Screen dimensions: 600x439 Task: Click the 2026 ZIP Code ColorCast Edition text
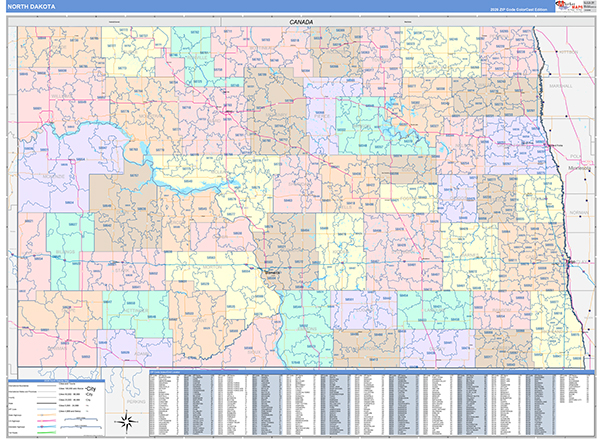click(x=518, y=9)
